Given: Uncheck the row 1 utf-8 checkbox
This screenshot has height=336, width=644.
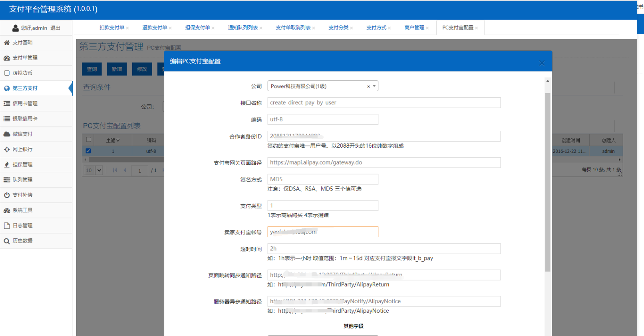Looking at the screenshot, I should pos(88,151).
